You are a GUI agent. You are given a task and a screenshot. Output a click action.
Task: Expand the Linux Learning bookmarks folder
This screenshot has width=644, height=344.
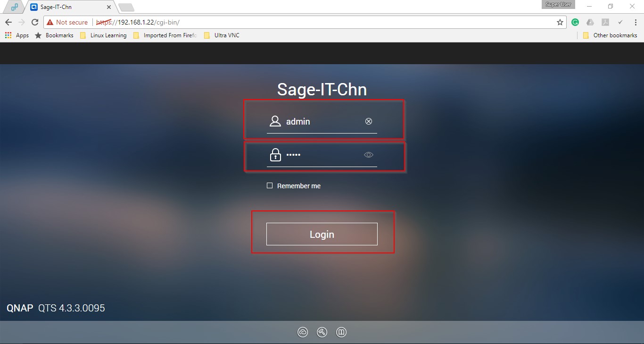[x=104, y=35]
